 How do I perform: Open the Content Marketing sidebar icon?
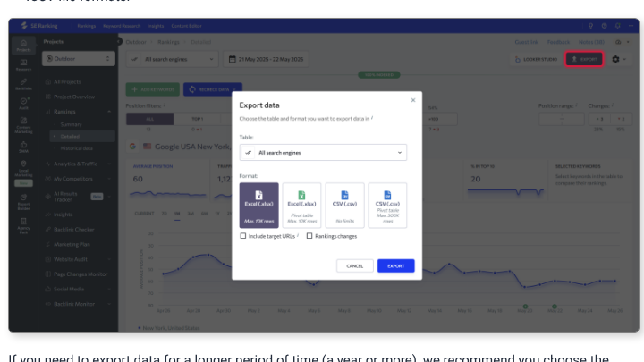click(x=23, y=125)
